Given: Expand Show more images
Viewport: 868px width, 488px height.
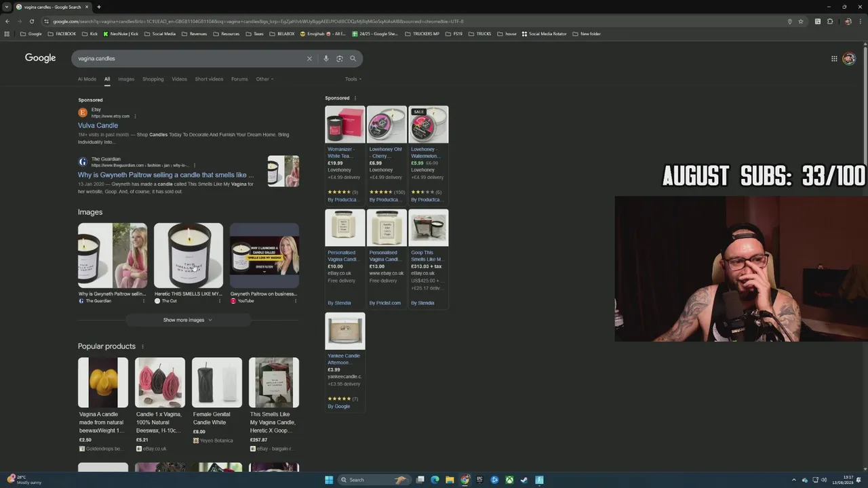Looking at the screenshot, I should (x=188, y=320).
